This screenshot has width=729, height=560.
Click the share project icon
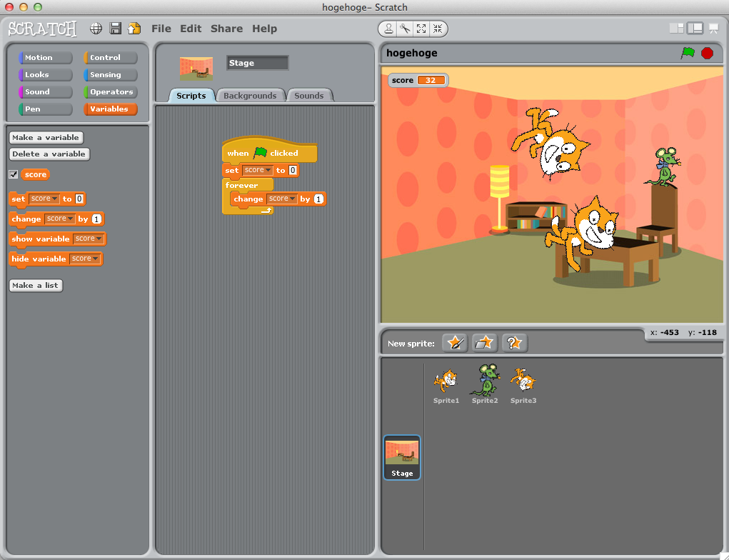pos(134,29)
